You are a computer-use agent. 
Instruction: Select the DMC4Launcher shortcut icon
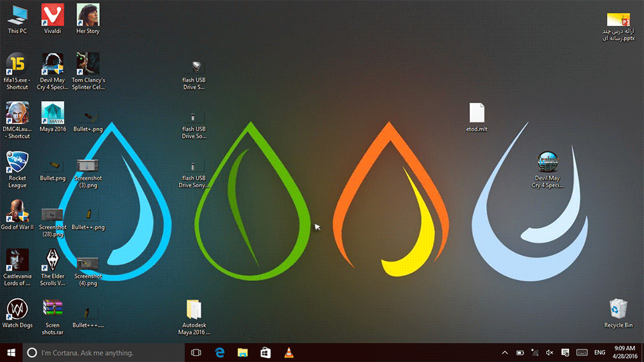pyautogui.click(x=17, y=120)
